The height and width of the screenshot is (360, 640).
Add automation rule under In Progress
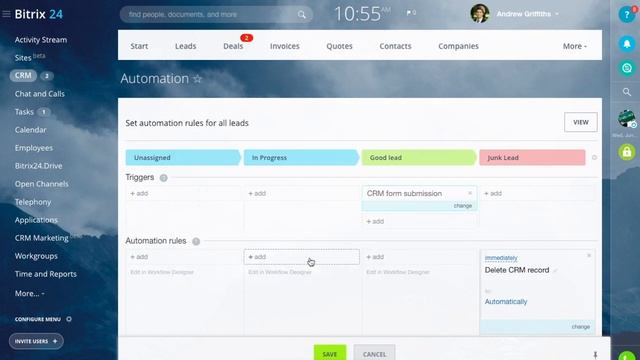tap(302, 257)
